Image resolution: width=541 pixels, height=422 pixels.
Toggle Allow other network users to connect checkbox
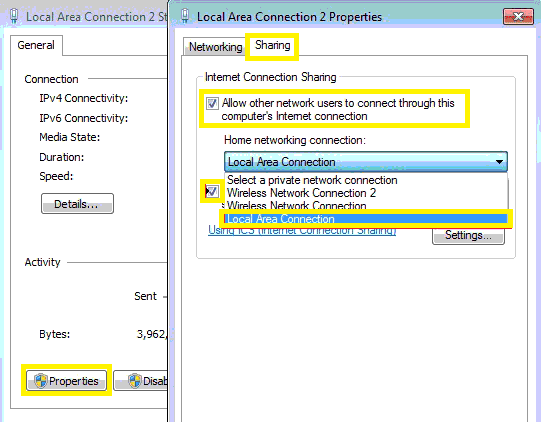[212, 103]
